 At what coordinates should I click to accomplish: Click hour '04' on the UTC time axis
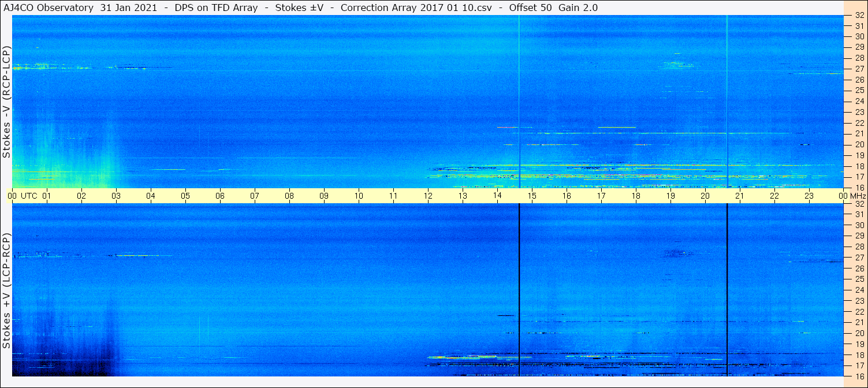(x=151, y=196)
